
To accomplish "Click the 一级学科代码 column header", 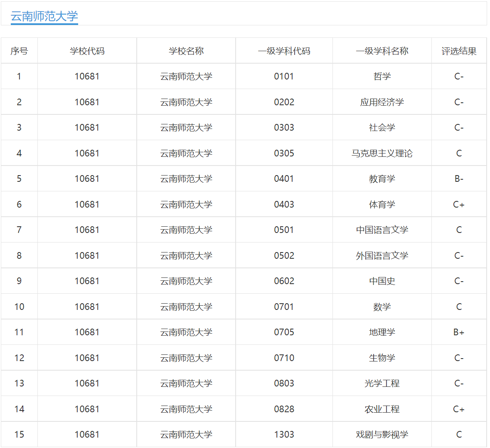I will point(284,51).
